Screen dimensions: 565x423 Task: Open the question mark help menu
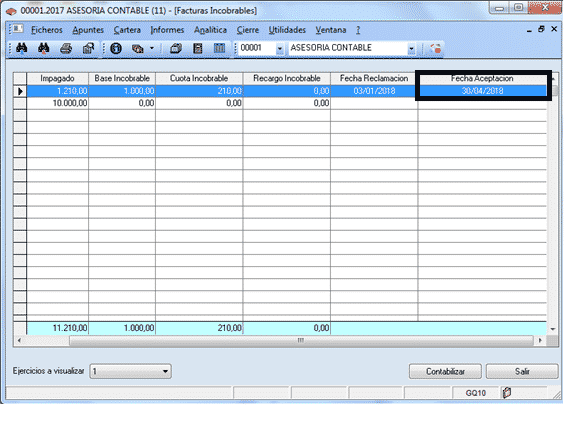point(358,30)
